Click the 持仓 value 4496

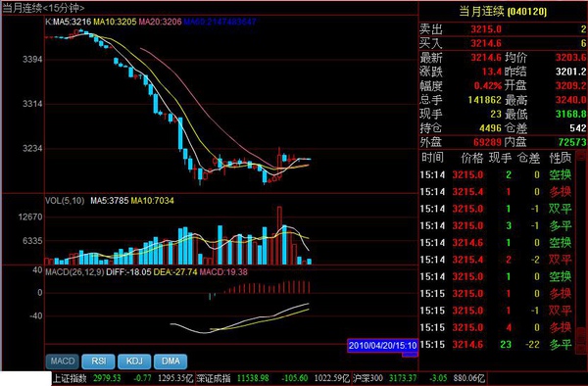[490, 128]
